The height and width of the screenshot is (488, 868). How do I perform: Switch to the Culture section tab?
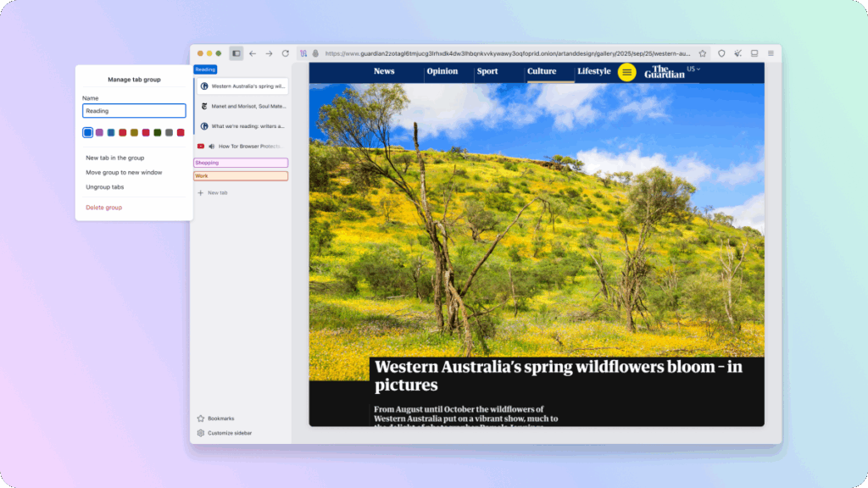[x=541, y=71]
